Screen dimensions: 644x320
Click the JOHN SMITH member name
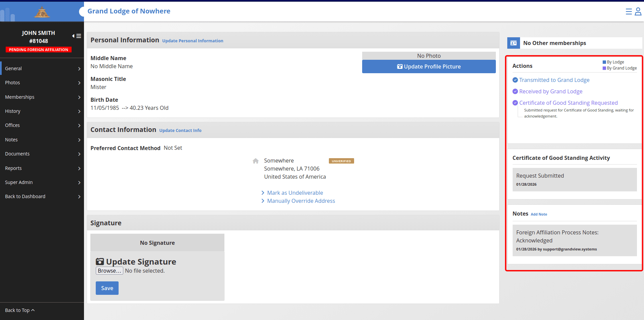(x=39, y=33)
